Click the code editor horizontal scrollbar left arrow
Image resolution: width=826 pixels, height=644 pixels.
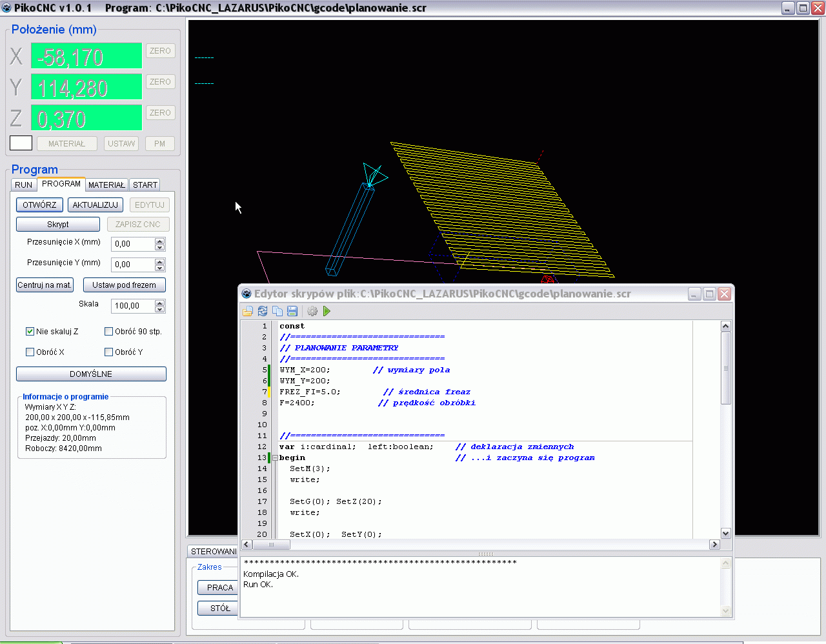pyautogui.click(x=247, y=545)
